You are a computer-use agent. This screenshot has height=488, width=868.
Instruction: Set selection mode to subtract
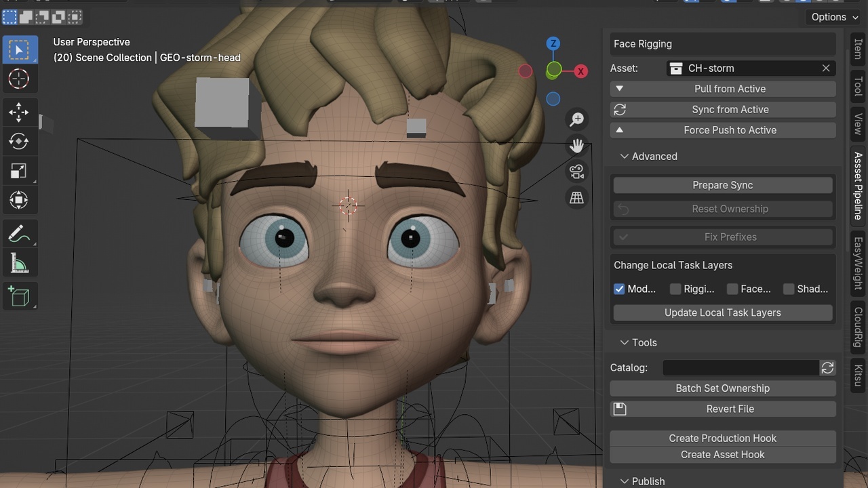43,16
